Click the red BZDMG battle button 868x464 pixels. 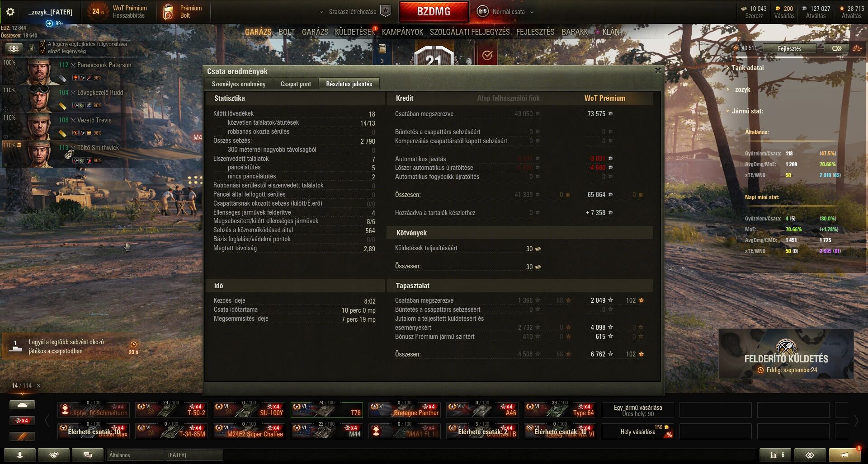tap(434, 12)
